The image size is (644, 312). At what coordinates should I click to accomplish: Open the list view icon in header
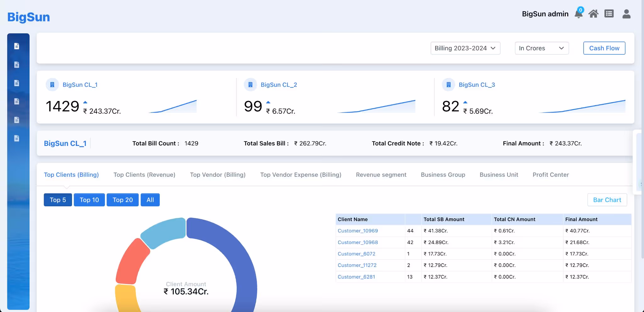point(609,14)
